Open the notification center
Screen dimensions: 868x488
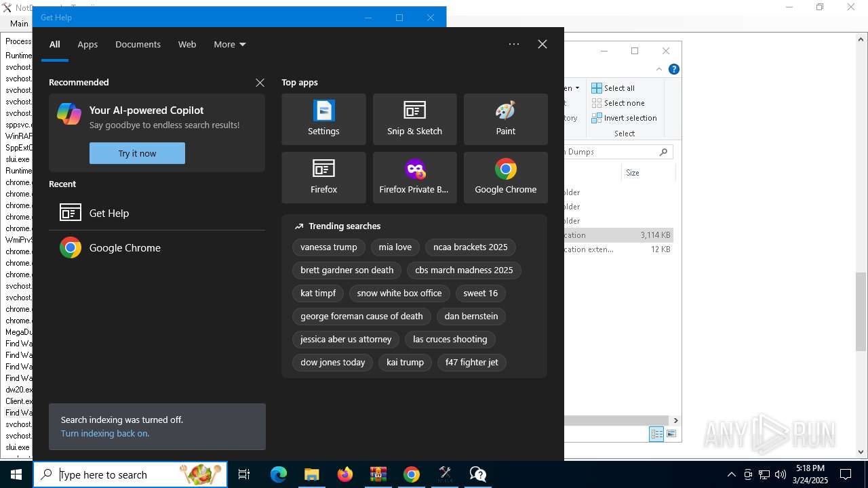coord(846,474)
